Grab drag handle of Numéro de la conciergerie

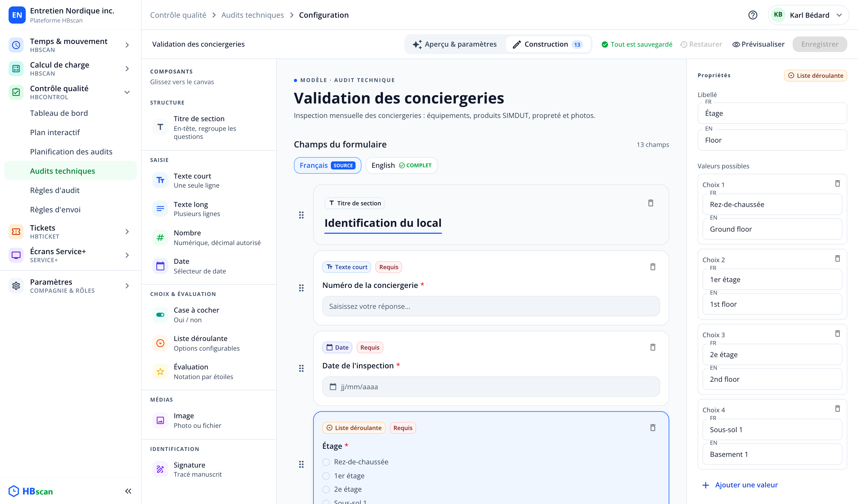(301, 288)
